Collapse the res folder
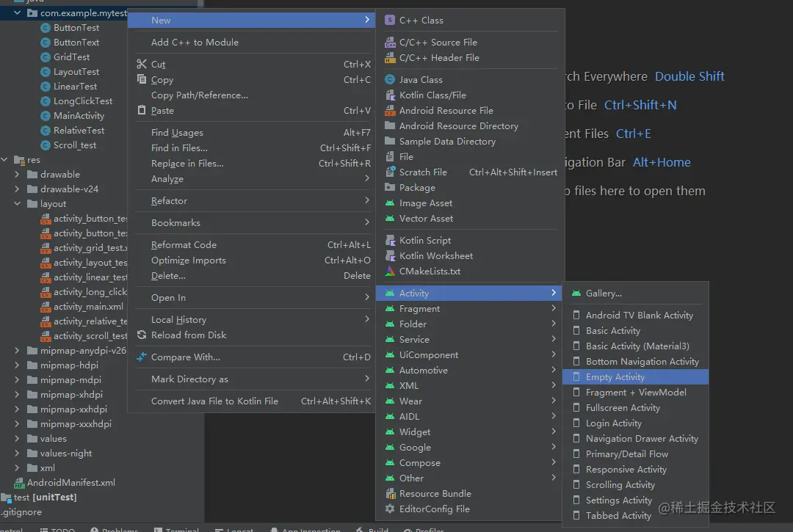The image size is (793, 532). pyautogui.click(x=4, y=160)
